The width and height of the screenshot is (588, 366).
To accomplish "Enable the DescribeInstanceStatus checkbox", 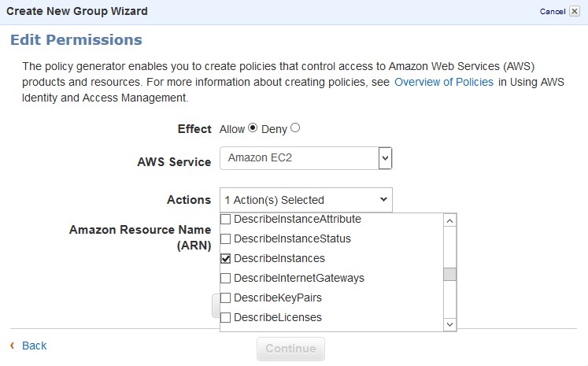I will 226,238.
